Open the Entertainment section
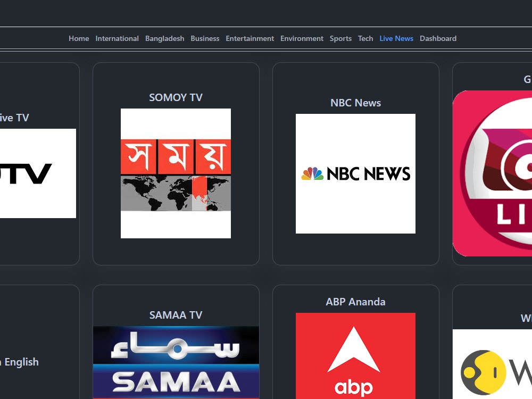 pos(250,38)
